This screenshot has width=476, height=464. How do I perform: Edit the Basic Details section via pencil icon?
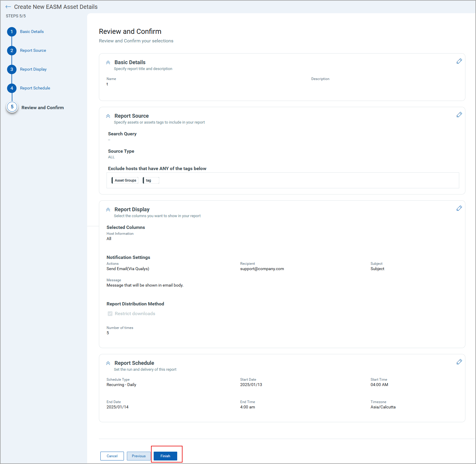[460, 61]
